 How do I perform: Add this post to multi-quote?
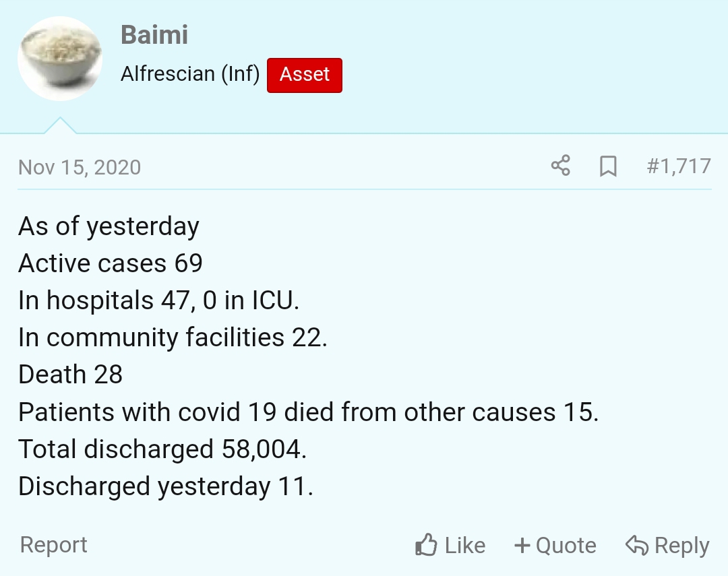coord(555,546)
